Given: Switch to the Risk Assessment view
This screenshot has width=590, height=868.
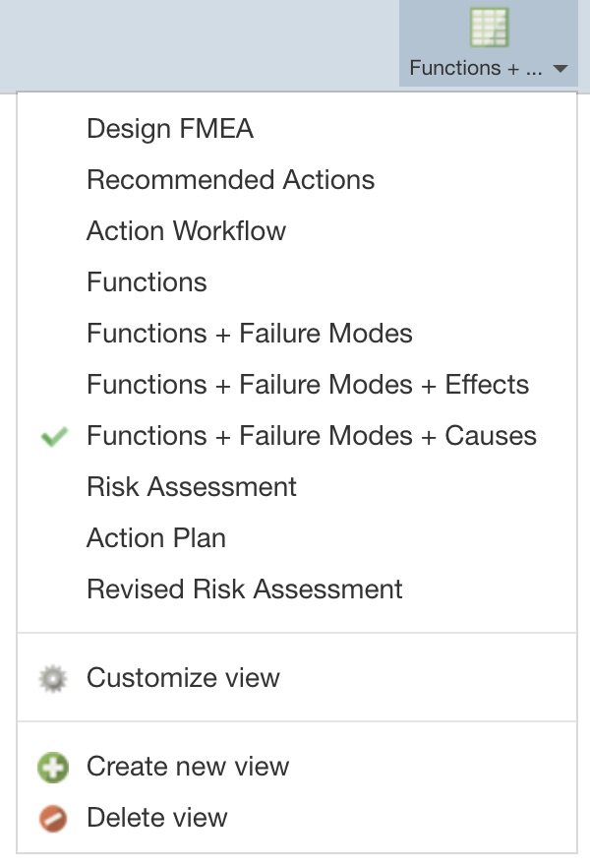Looking at the screenshot, I should 192,486.
